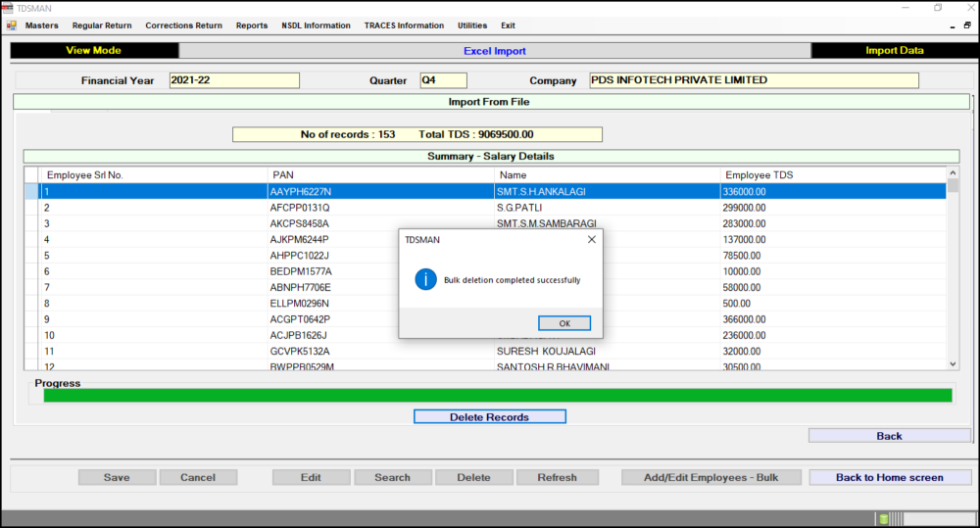Click the progress bar

click(498, 395)
